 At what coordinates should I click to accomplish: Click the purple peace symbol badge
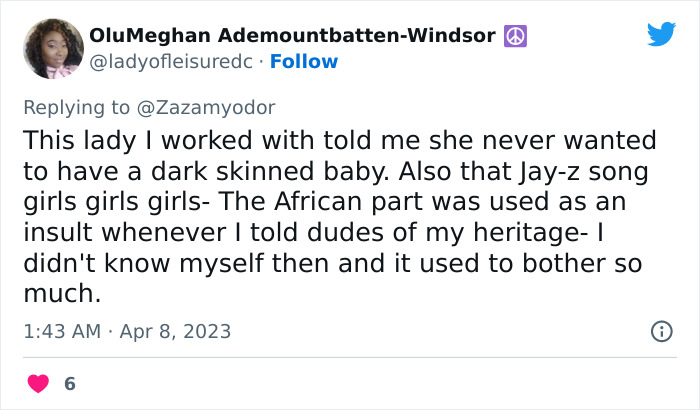[516, 36]
